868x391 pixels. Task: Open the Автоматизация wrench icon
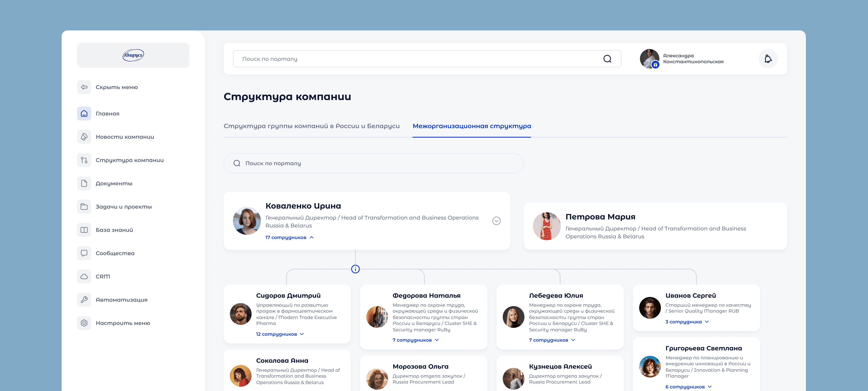[x=84, y=300]
